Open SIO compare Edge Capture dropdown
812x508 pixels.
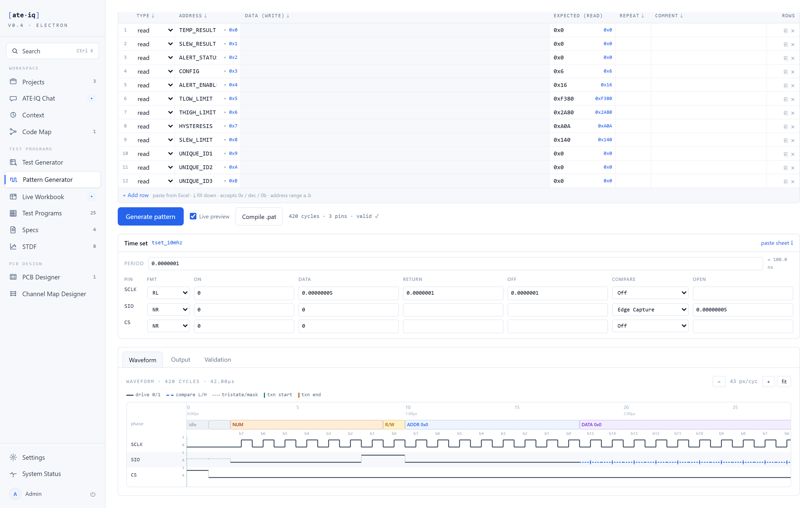tap(650, 309)
